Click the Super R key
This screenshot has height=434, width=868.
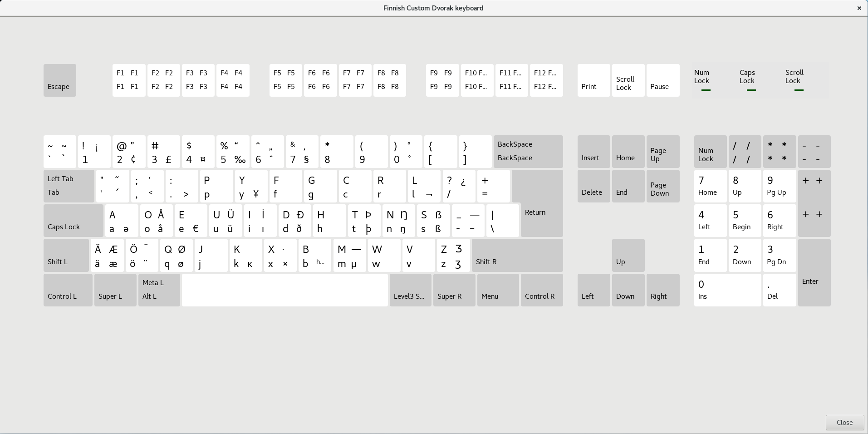pos(454,290)
